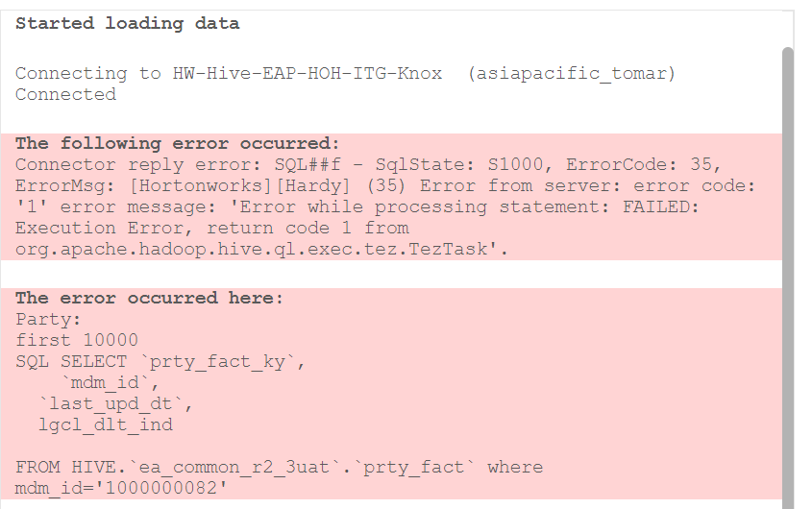Click the "first 10000" line
Viewport: 812px width, 509px height.
[x=77, y=340]
